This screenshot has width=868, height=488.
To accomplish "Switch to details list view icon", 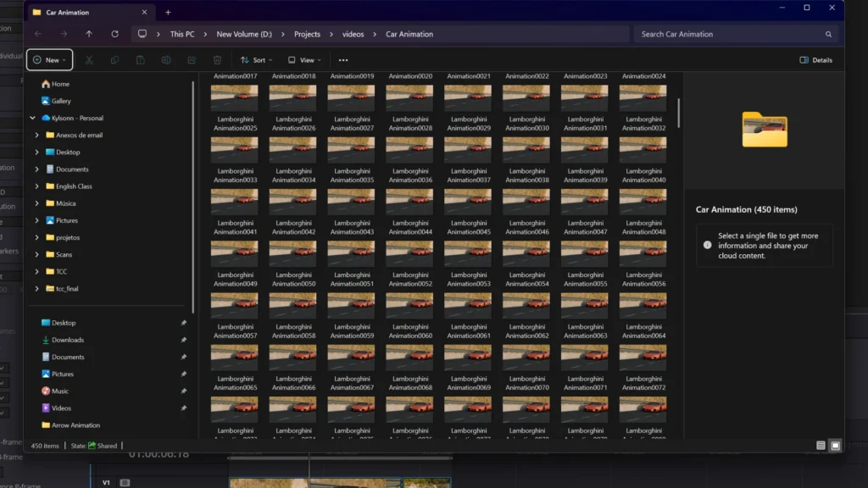I will click(x=821, y=446).
